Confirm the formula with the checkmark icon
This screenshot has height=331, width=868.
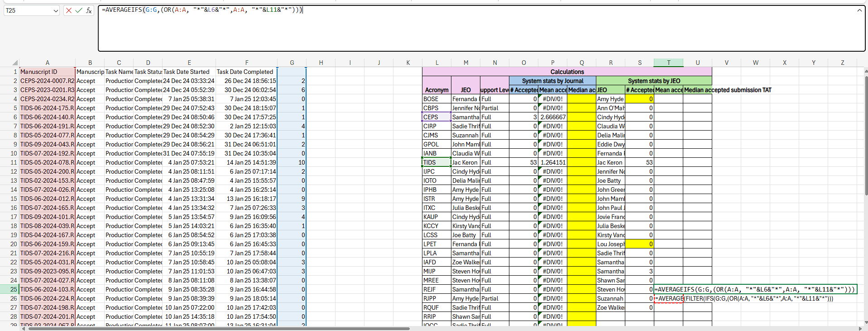coord(79,10)
